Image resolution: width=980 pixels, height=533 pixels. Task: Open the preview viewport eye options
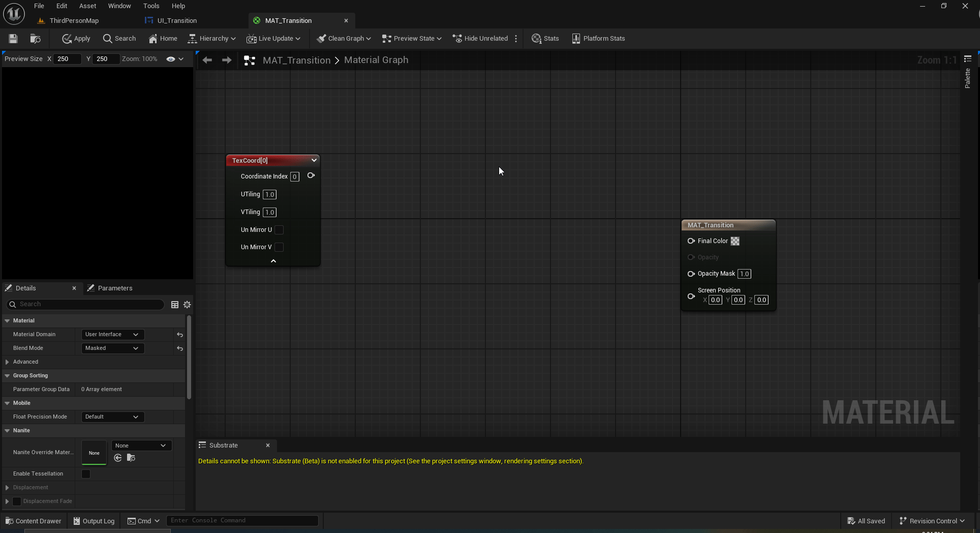point(175,59)
